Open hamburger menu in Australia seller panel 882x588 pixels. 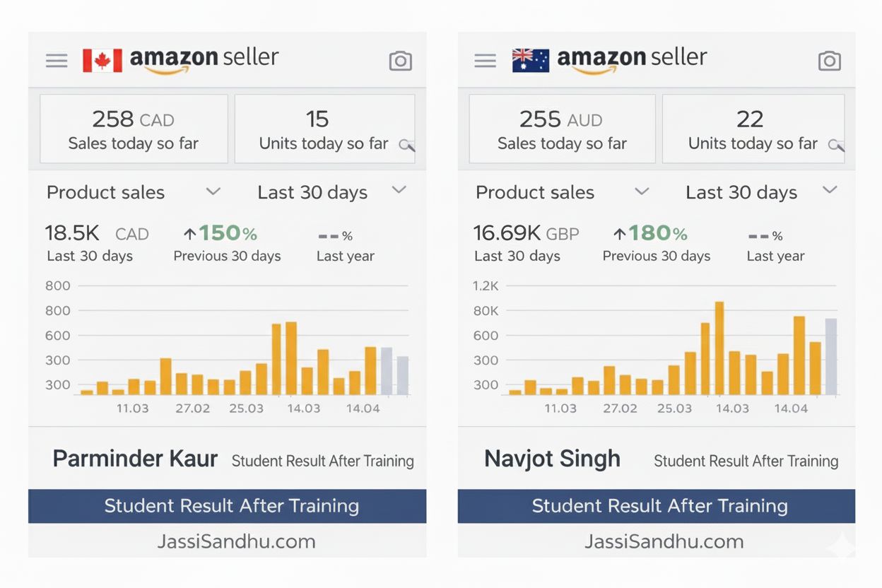pyautogui.click(x=485, y=61)
